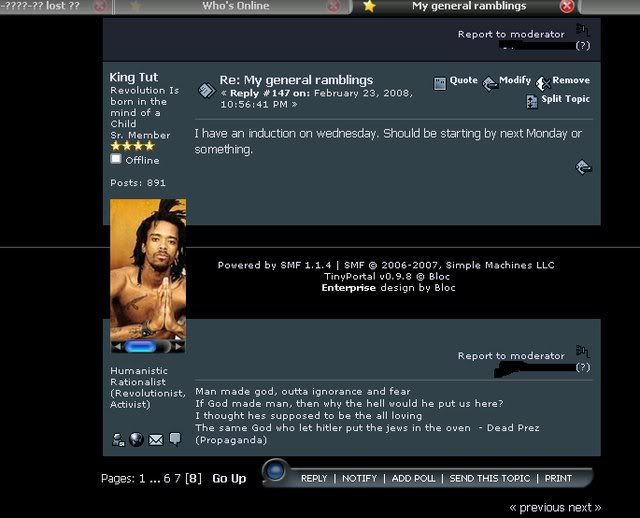This screenshot has width=640, height=518.
Task: Click the quick modify arrow icon in post
Action: tap(584, 167)
